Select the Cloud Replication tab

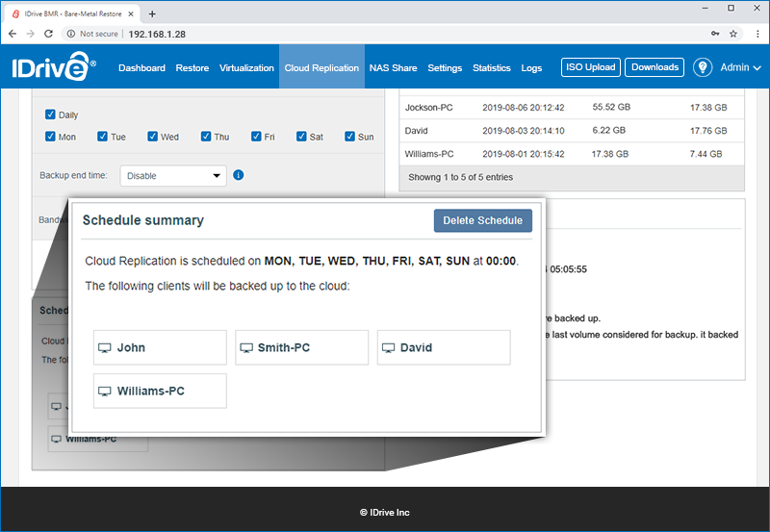(321, 67)
